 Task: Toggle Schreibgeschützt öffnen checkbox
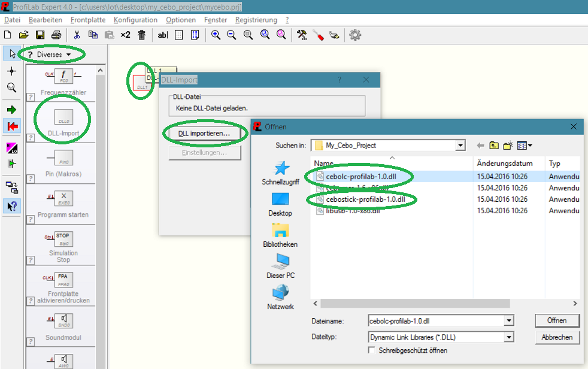372,350
